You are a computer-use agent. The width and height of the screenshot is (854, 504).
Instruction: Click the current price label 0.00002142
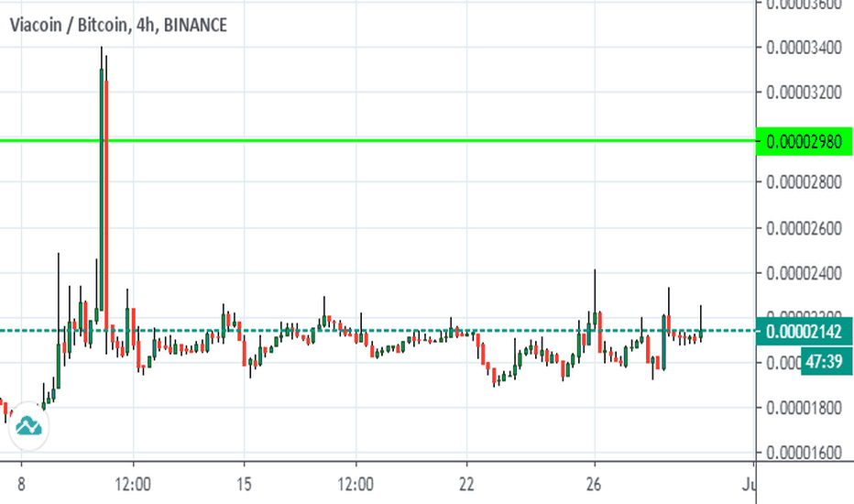point(804,332)
